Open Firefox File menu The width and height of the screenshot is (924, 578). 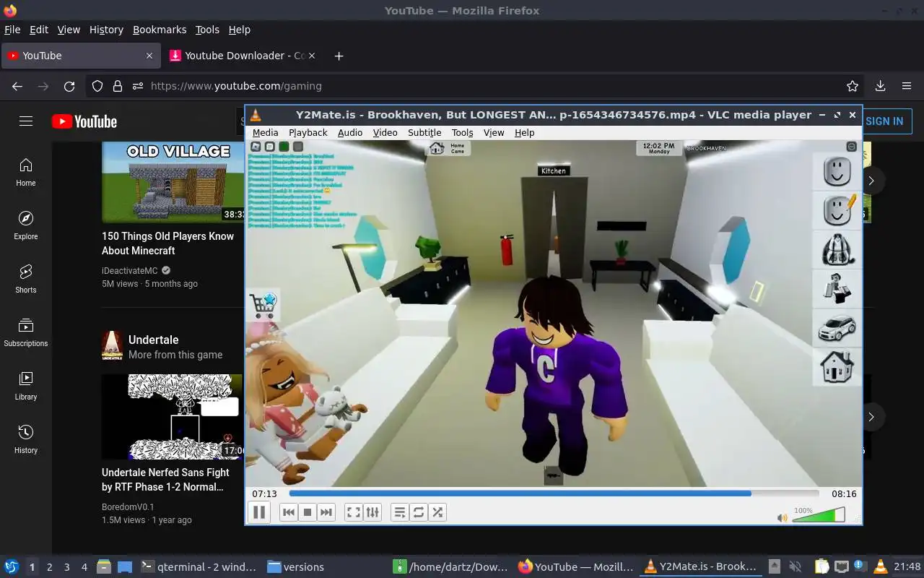coord(12,30)
